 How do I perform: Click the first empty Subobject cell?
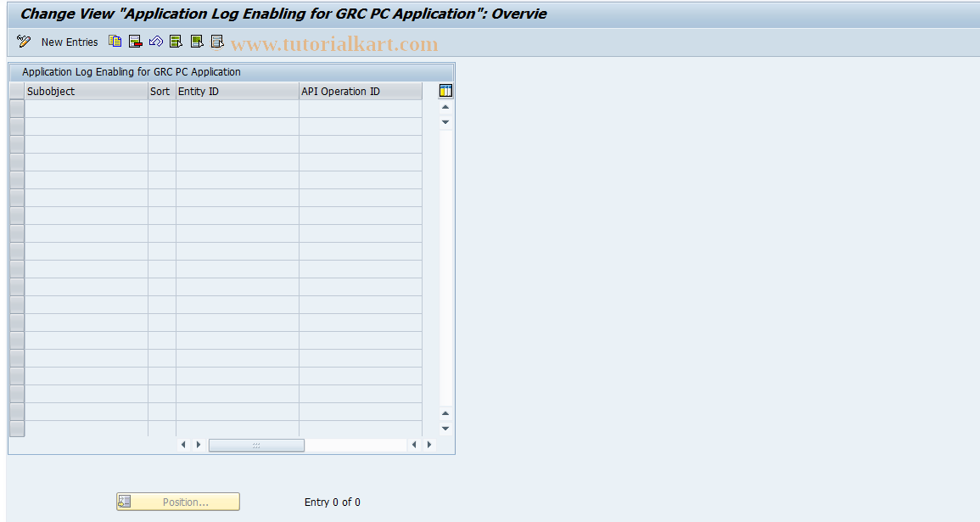click(x=87, y=109)
